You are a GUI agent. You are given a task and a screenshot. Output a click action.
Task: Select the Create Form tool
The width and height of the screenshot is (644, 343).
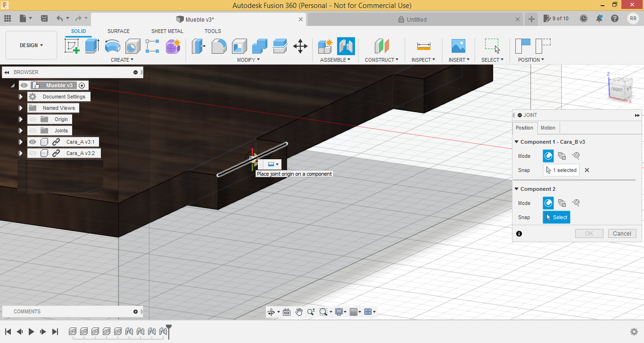pyautogui.click(x=173, y=46)
